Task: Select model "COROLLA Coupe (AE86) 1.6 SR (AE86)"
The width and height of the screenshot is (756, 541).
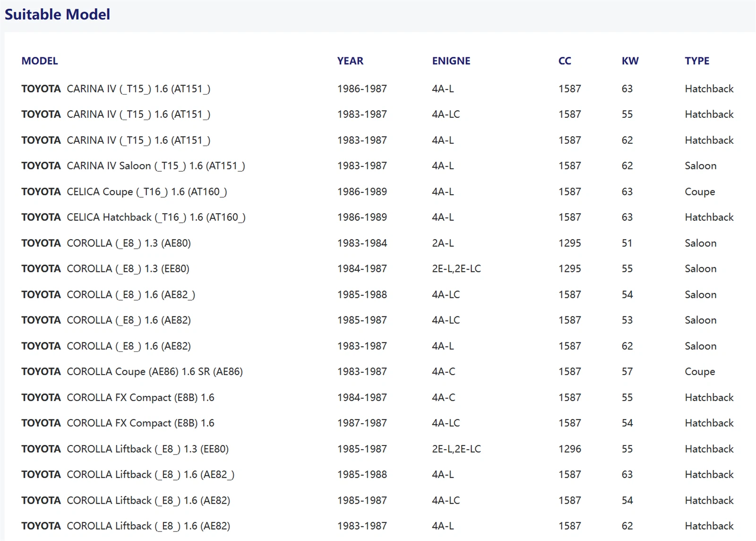Action: point(155,372)
